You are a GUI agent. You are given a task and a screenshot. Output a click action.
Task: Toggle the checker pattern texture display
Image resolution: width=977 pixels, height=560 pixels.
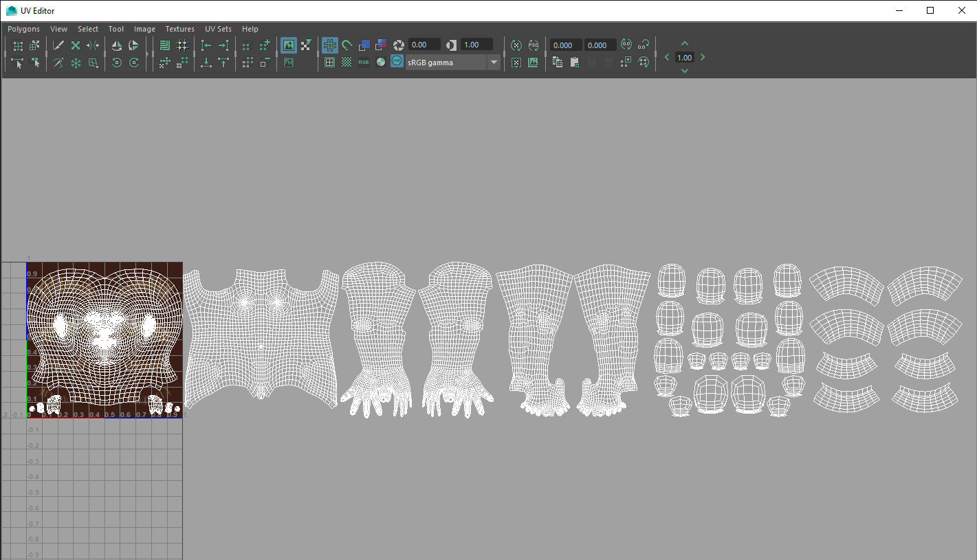[x=347, y=63]
